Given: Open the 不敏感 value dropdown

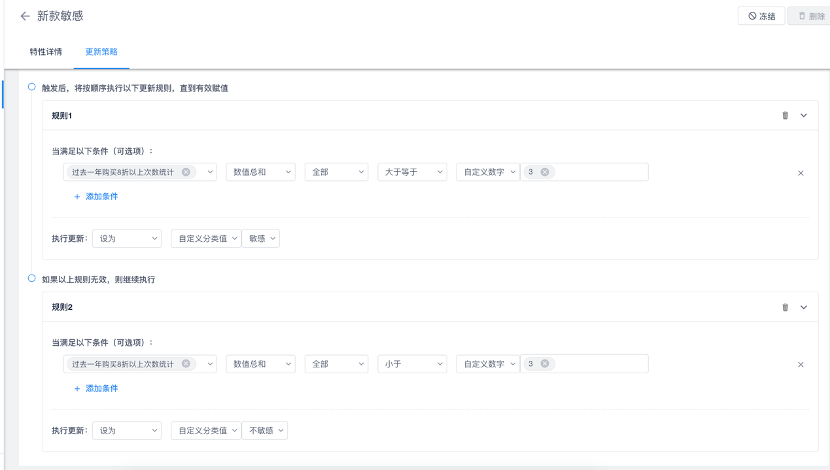Looking at the screenshot, I should [265, 430].
